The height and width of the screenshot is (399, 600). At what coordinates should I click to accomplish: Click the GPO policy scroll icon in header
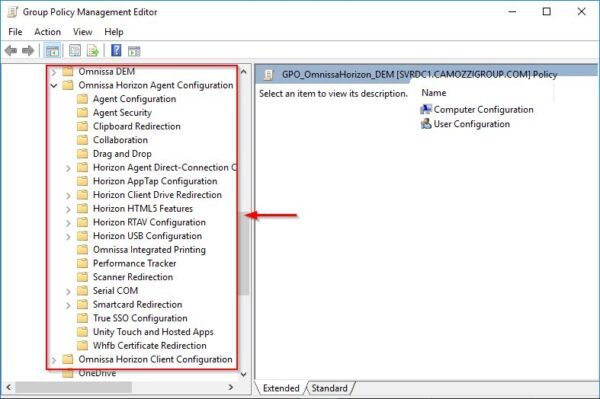coord(269,74)
